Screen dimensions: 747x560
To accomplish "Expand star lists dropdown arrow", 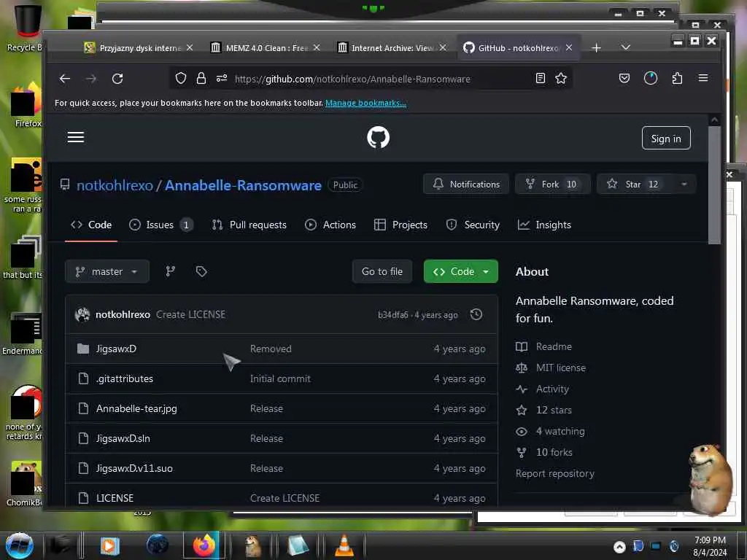I will [684, 184].
